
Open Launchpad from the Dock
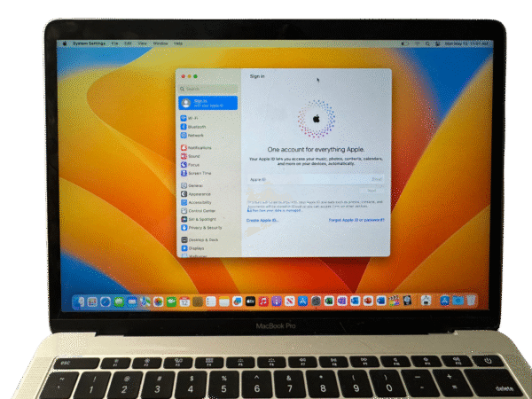(92, 301)
